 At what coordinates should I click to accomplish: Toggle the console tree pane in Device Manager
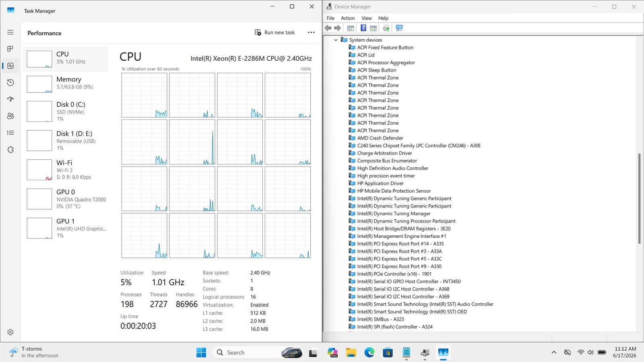[x=351, y=28]
